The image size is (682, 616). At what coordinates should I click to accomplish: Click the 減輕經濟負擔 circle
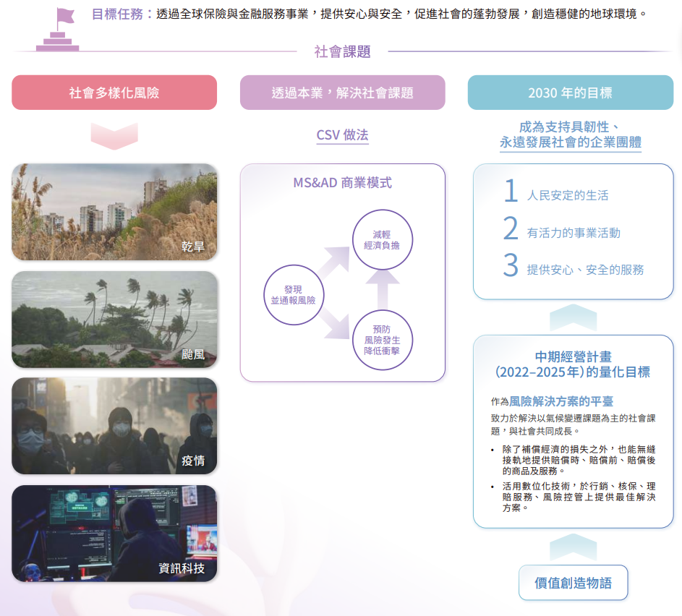click(382, 240)
